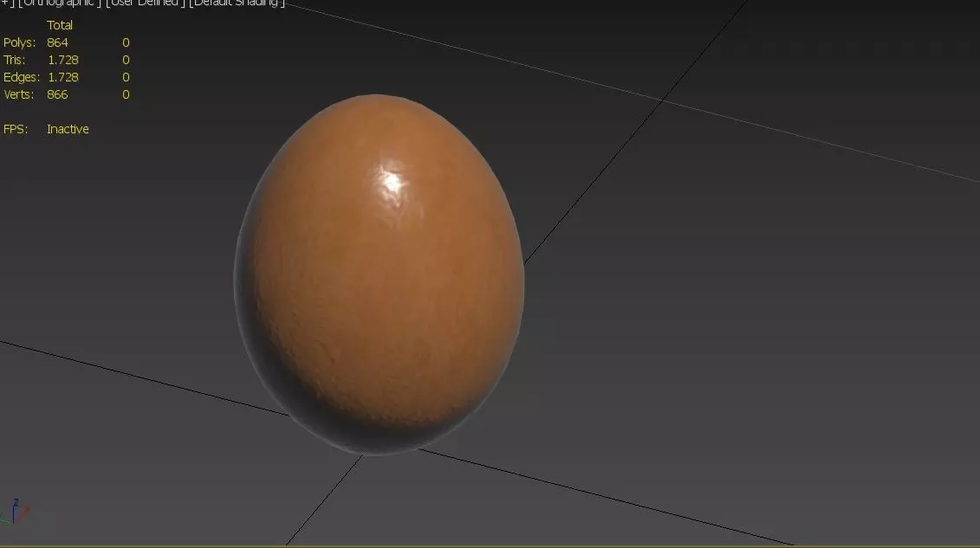Click the XYZ axis tripod gizmo
This screenshot has width=980, height=548.
[x=15, y=511]
